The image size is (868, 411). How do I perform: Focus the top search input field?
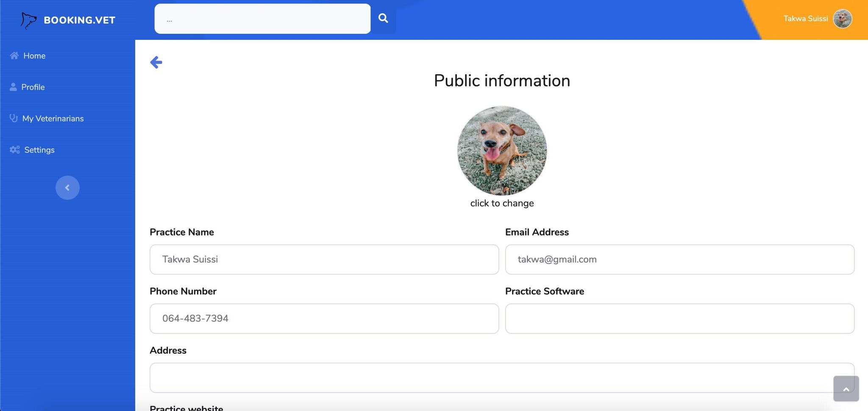tap(262, 19)
